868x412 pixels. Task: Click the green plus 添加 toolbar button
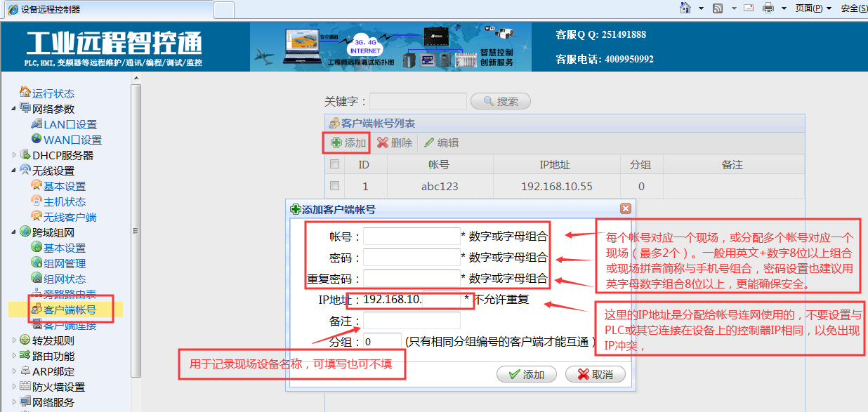coord(348,142)
